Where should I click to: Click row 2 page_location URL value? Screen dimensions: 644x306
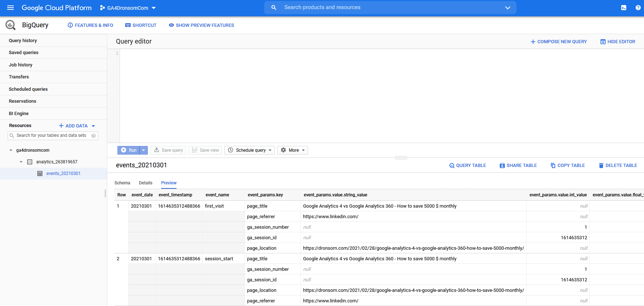pos(414,290)
